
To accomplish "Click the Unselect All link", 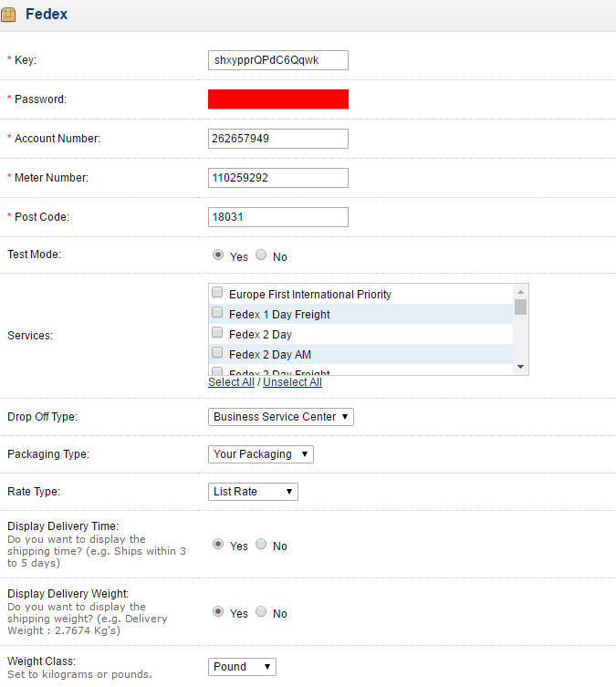I will [292, 382].
